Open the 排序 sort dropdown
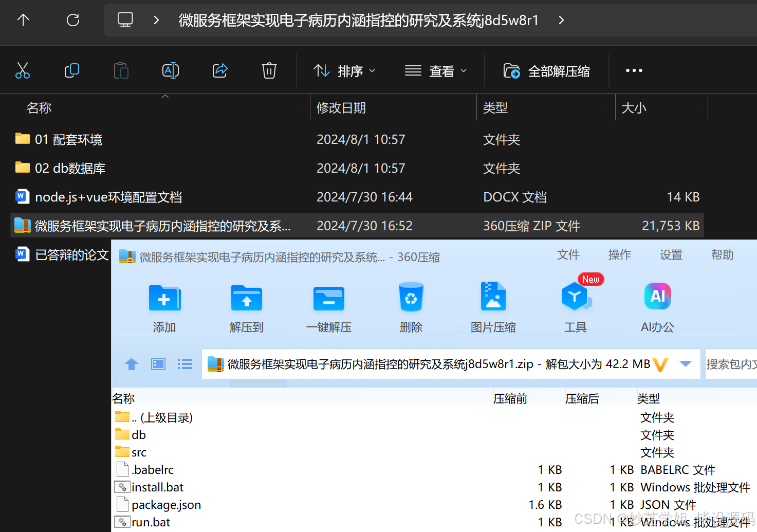 (x=344, y=71)
